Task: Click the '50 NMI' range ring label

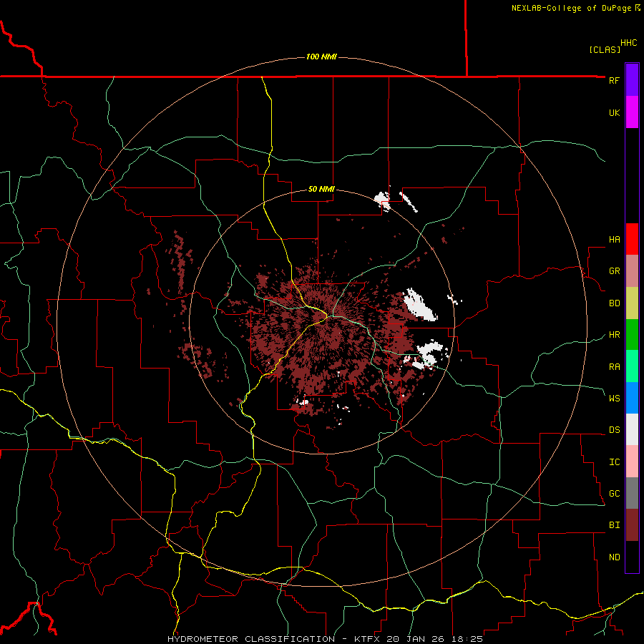Action: pos(321,190)
